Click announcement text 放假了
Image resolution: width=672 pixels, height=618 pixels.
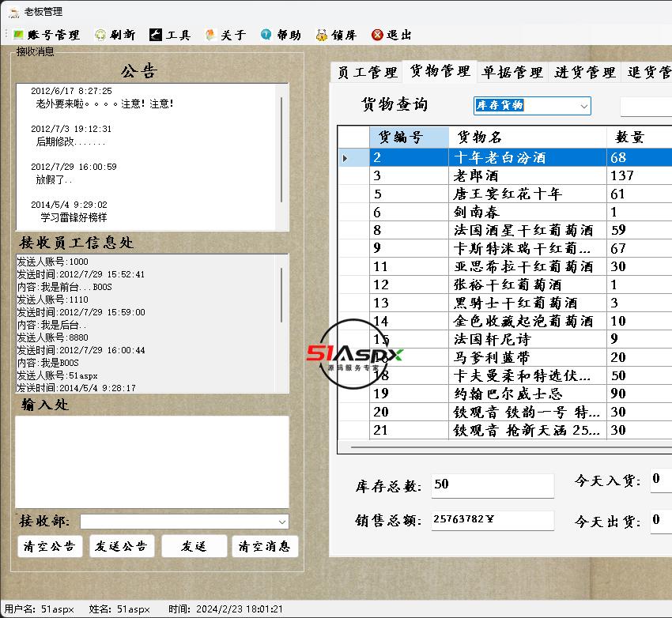pyautogui.click(x=54, y=180)
